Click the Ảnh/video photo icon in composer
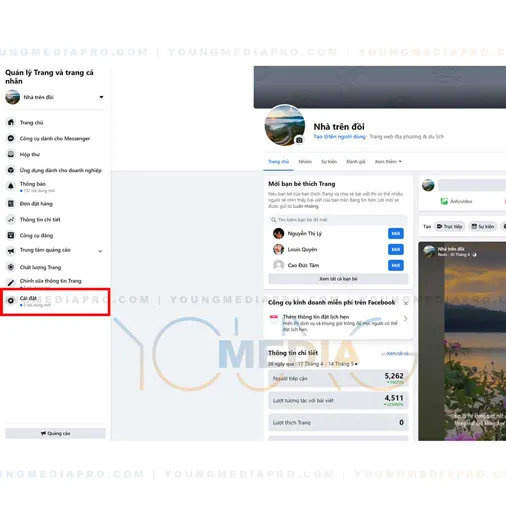This screenshot has height=506, width=506. (444, 201)
